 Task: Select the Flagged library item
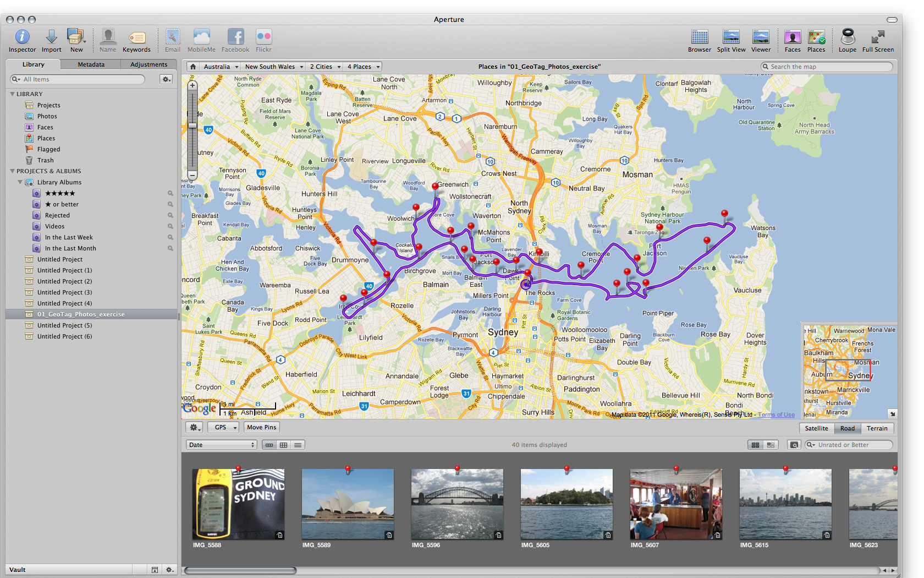[48, 149]
